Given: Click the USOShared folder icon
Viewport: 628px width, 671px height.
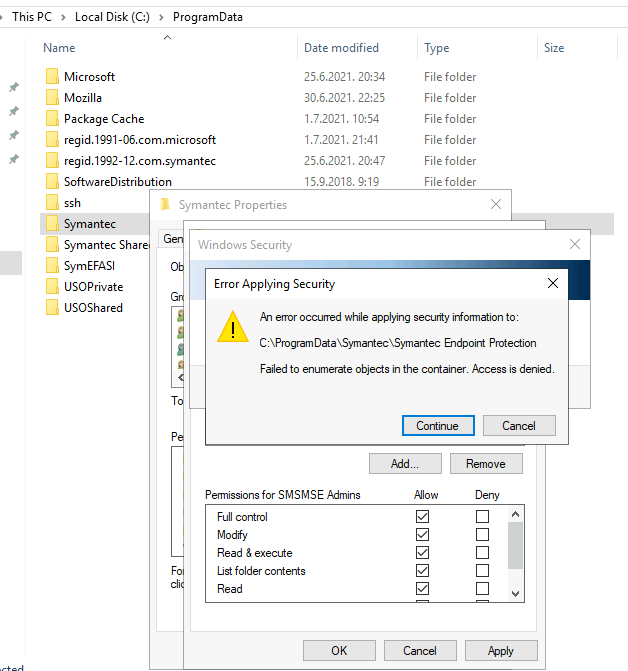Looking at the screenshot, I should click(52, 307).
